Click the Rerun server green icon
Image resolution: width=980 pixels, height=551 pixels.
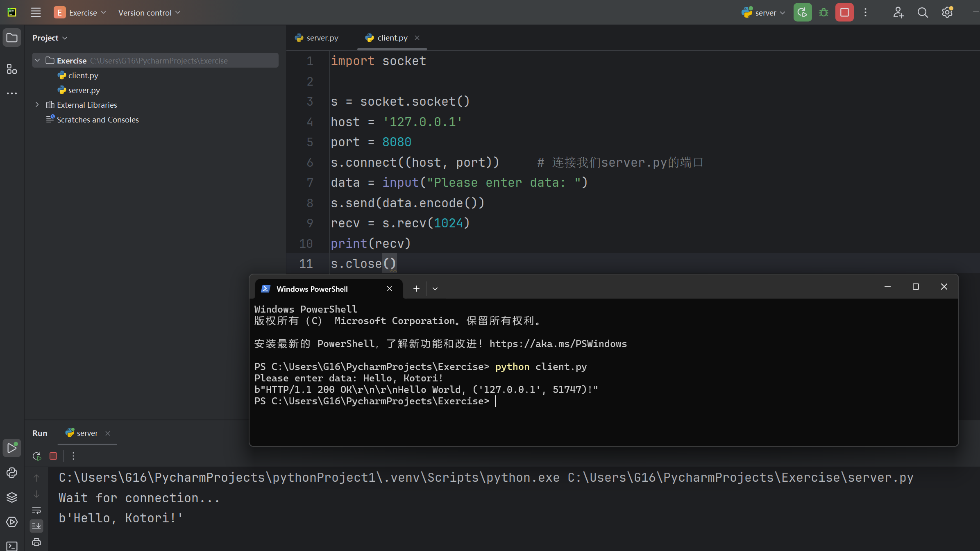tap(802, 13)
